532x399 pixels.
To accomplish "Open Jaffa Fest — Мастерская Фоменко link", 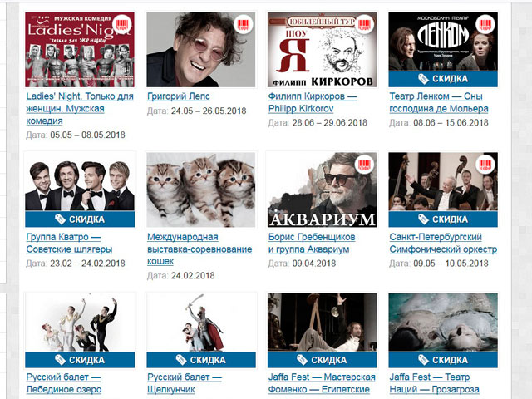I will [322, 383].
